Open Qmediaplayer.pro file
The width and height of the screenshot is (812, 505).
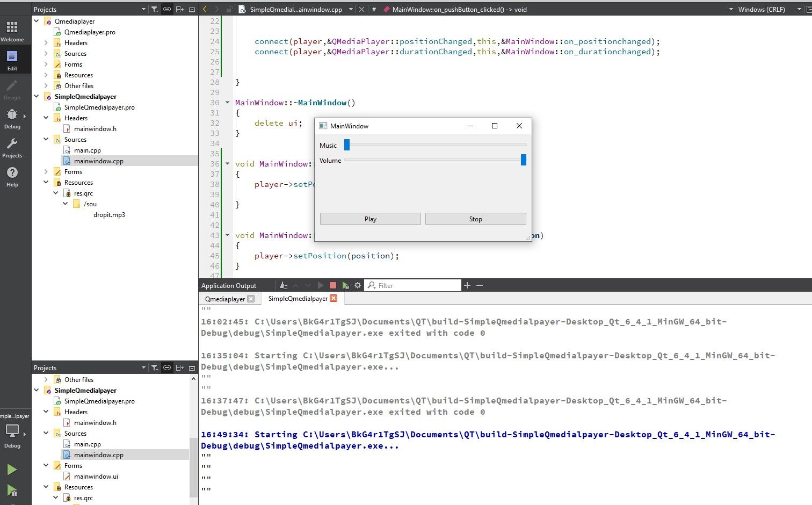click(x=90, y=32)
